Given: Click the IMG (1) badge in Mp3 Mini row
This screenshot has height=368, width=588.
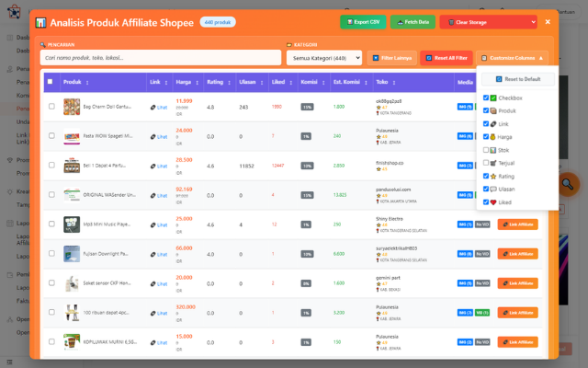Looking at the screenshot, I should pyautogui.click(x=465, y=224).
